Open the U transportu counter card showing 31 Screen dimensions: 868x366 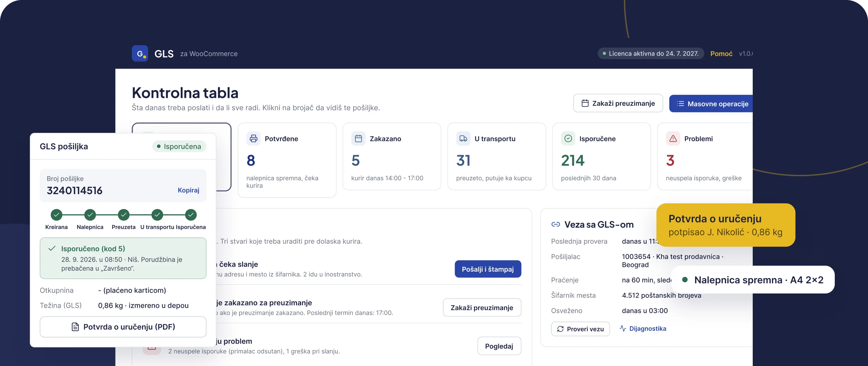pyautogui.click(x=497, y=156)
